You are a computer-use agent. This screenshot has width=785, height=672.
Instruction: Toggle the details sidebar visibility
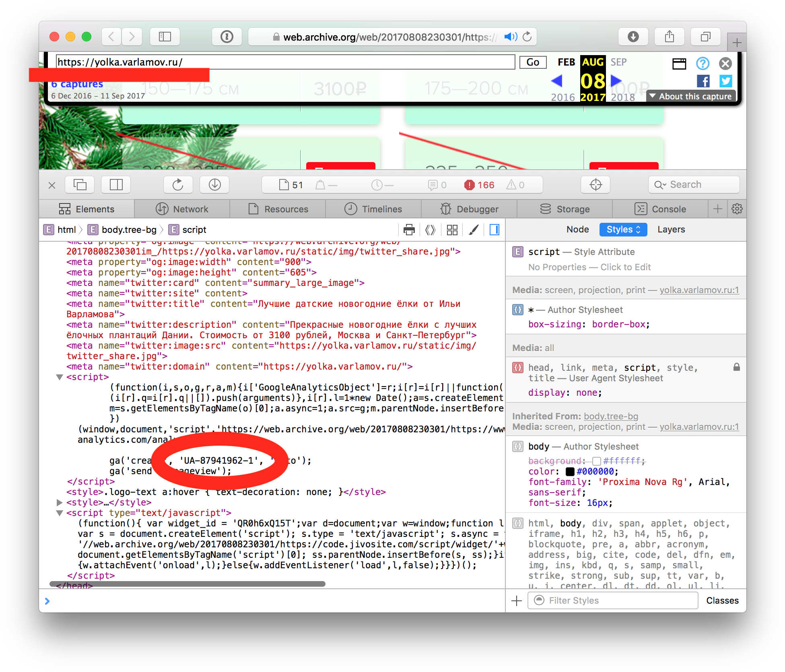tap(494, 230)
